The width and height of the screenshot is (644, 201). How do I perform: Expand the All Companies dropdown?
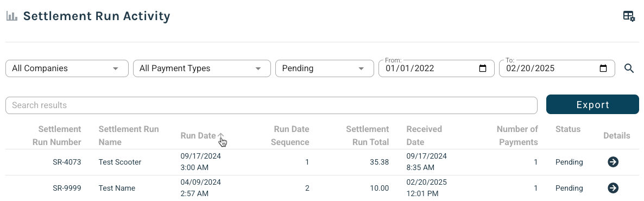(67, 68)
